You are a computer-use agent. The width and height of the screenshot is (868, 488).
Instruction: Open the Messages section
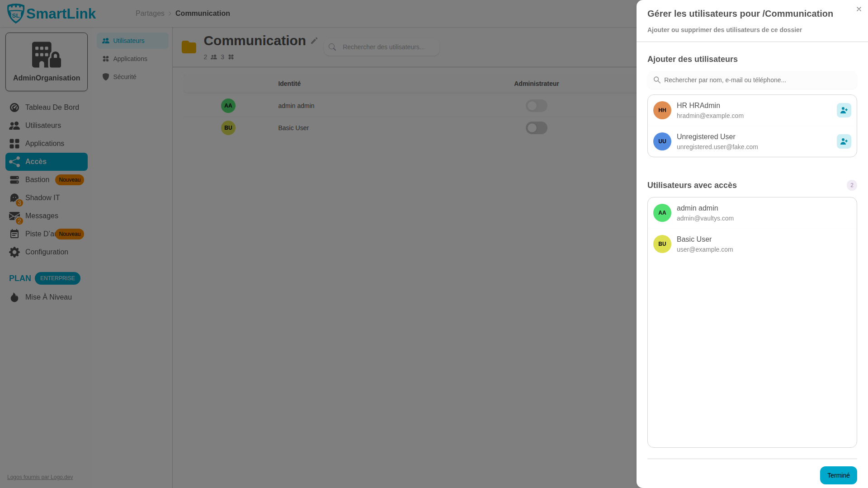[x=41, y=216]
